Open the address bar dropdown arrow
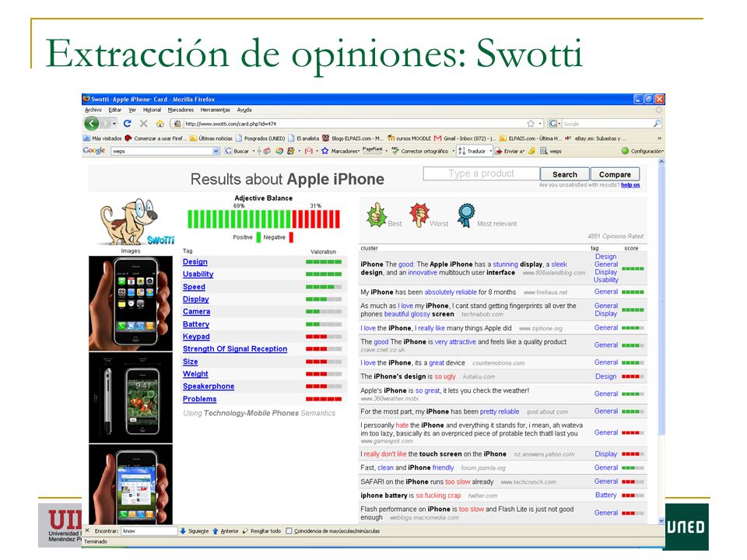The height and width of the screenshot is (560, 747). tap(540, 124)
